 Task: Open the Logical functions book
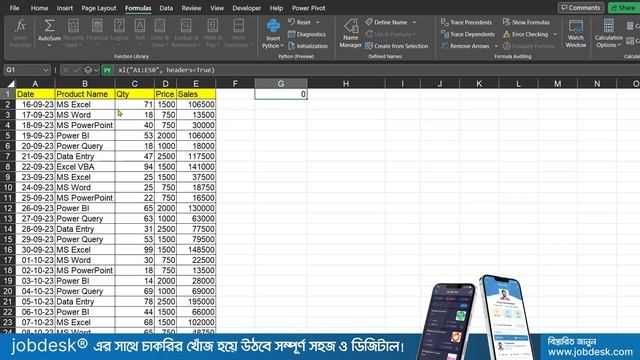point(119,26)
